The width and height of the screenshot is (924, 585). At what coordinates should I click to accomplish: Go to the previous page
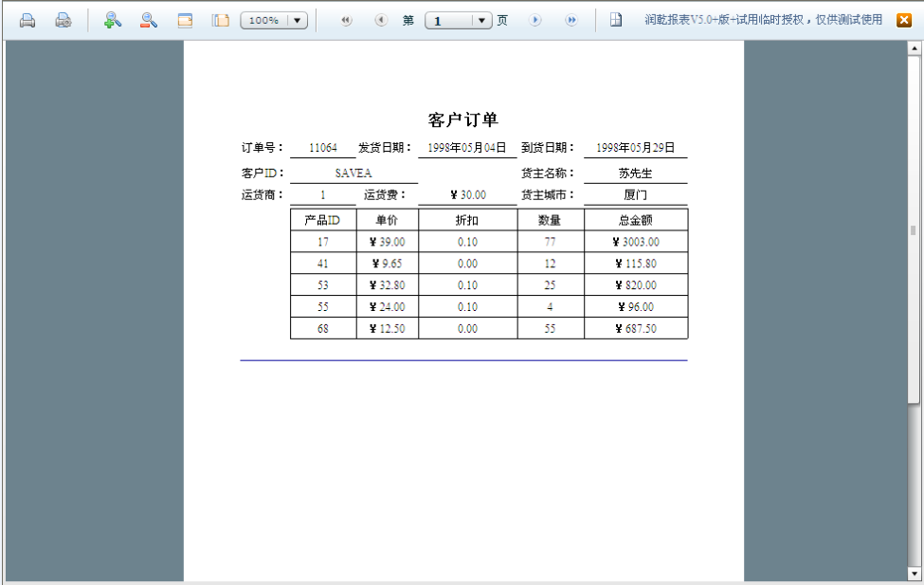[381, 20]
